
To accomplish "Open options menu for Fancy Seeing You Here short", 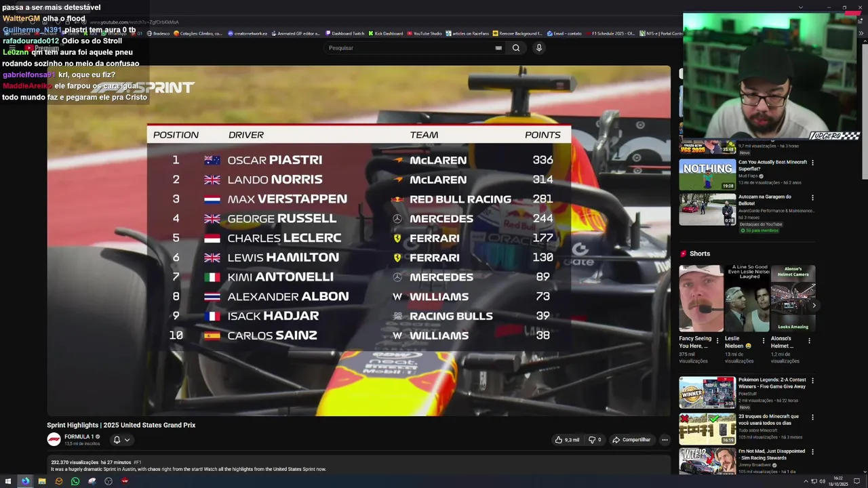I will [x=719, y=340].
